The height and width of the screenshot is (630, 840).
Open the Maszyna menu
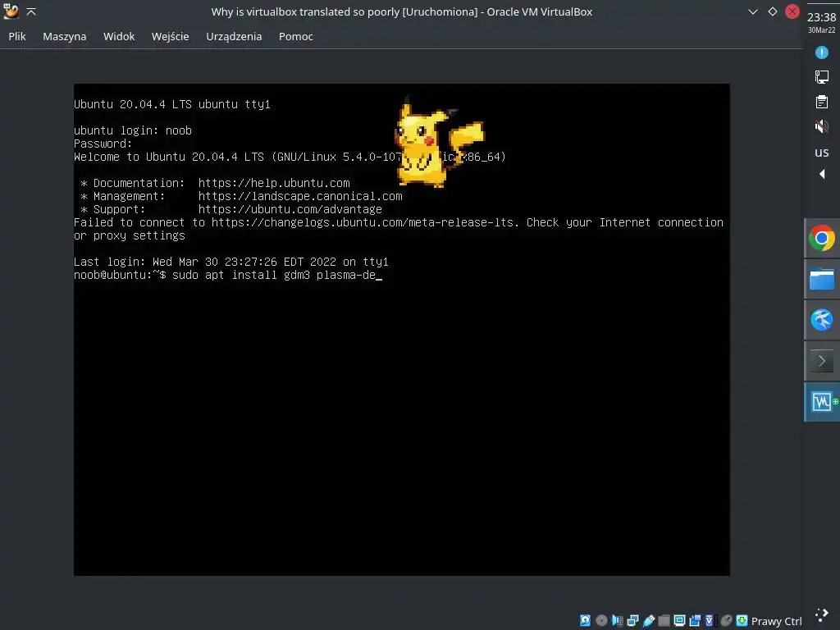[64, 36]
